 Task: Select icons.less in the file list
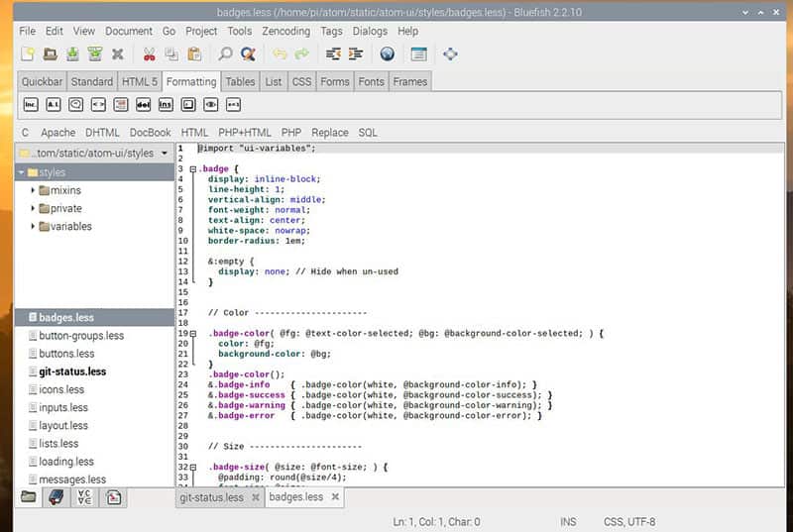point(94,389)
